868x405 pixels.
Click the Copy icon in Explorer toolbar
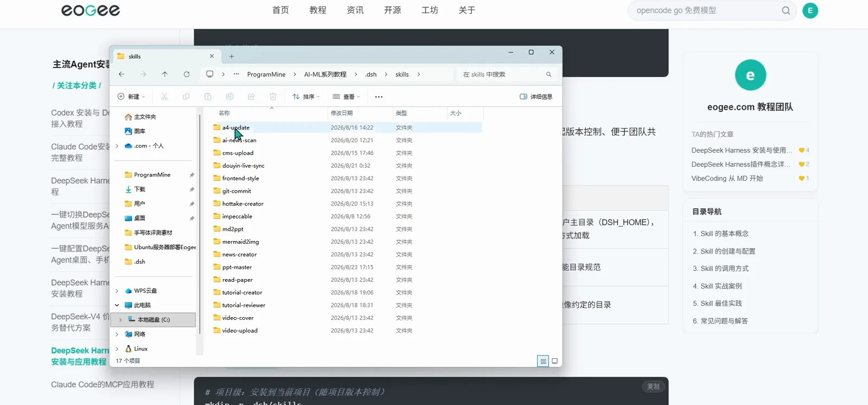(186, 97)
